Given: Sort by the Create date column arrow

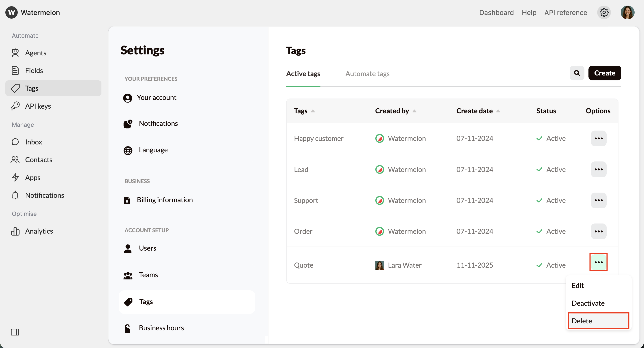Looking at the screenshot, I should (498, 111).
